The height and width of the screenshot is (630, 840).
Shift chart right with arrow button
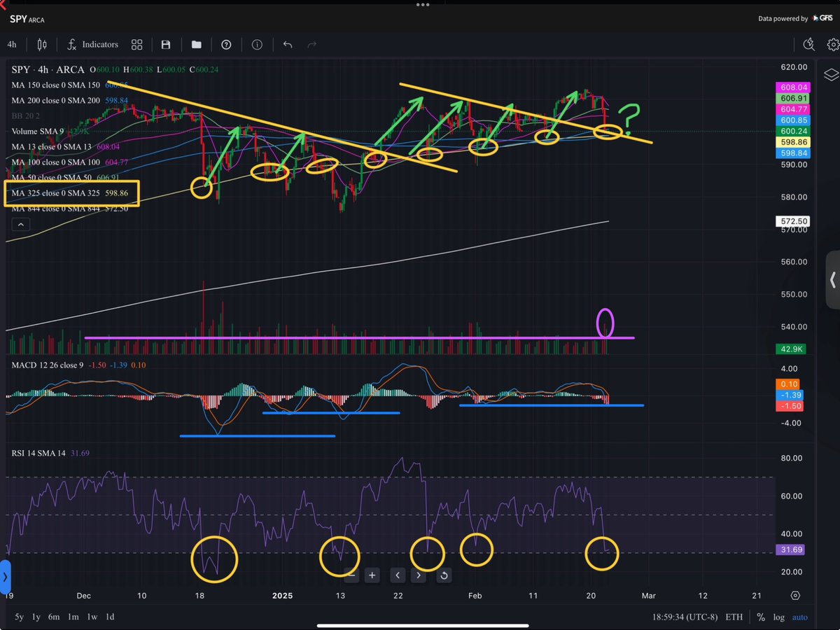point(419,575)
